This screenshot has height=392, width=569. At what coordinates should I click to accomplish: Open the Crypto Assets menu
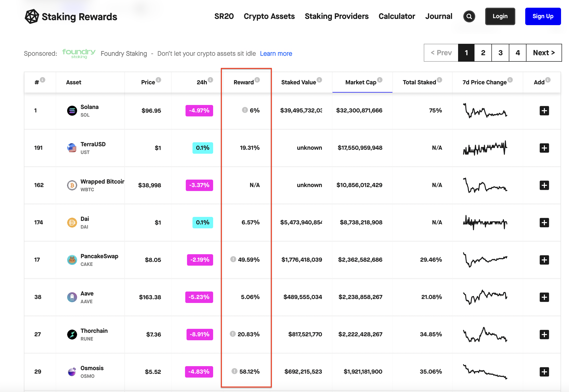[269, 16]
